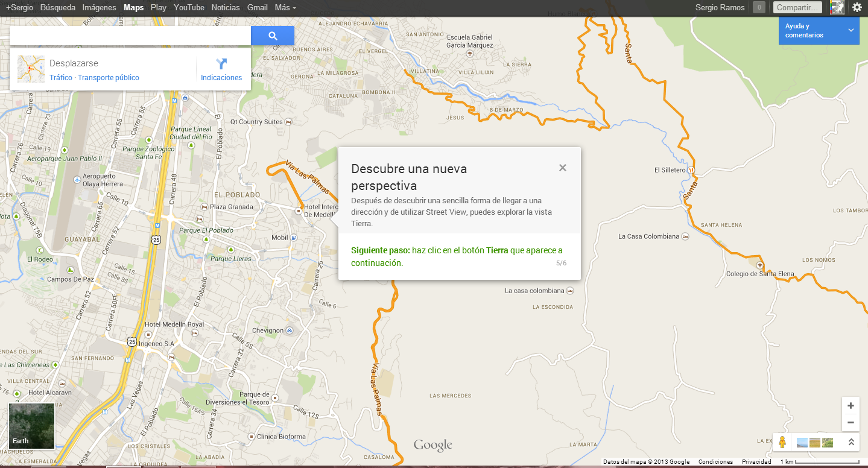The height and width of the screenshot is (468, 868).
Task: Open the blue sky photo thumbnail
Action: coord(802,443)
